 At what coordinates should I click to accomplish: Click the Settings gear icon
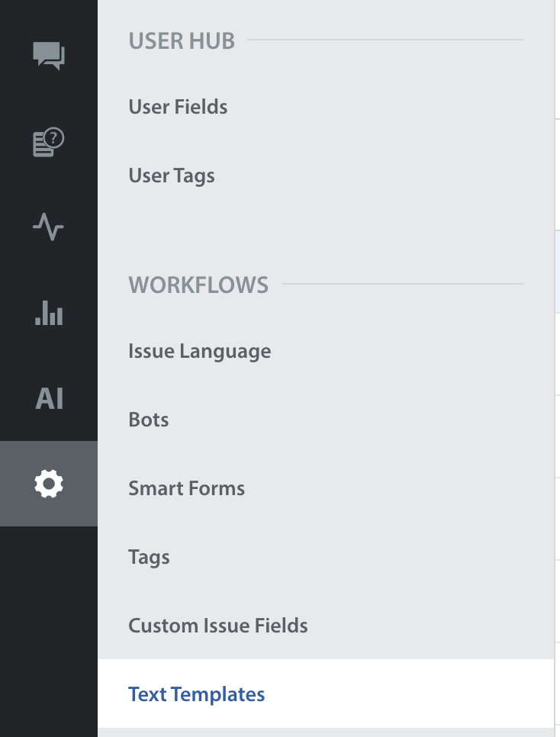49,484
